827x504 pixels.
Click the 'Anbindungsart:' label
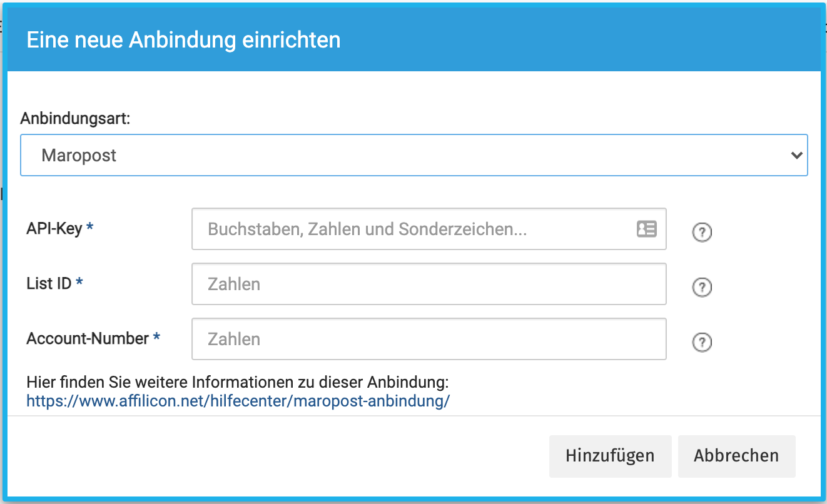[76, 119]
